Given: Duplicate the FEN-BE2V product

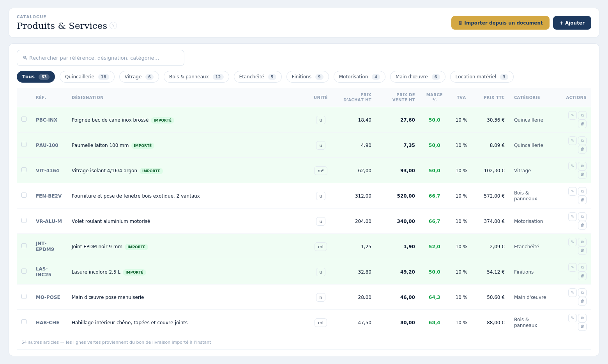Looking at the screenshot, I should pyautogui.click(x=582, y=191).
